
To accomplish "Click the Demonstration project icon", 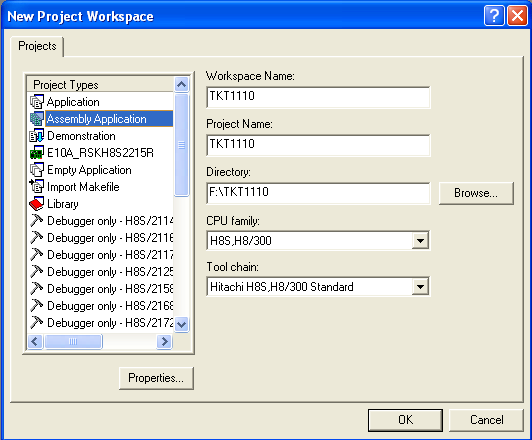I will point(37,136).
